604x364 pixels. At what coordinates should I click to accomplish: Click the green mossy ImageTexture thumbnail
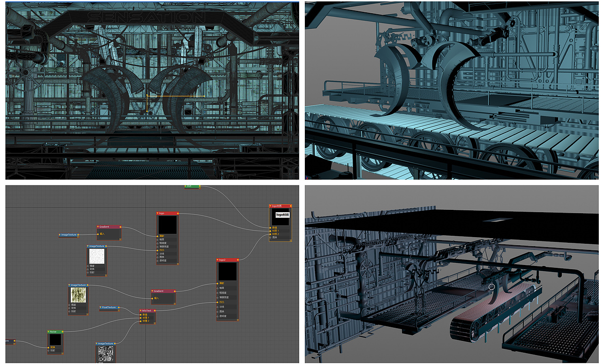coord(78,295)
